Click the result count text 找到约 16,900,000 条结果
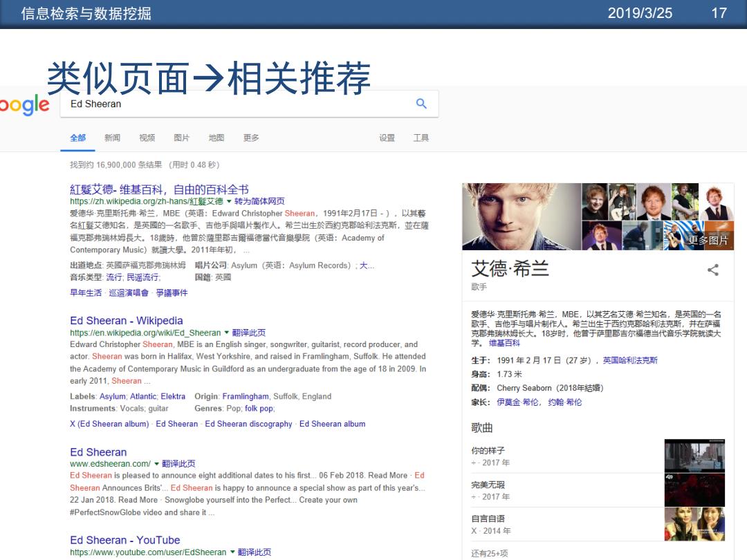The width and height of the screenshot is (747, 560). click(x=116, y=165)
